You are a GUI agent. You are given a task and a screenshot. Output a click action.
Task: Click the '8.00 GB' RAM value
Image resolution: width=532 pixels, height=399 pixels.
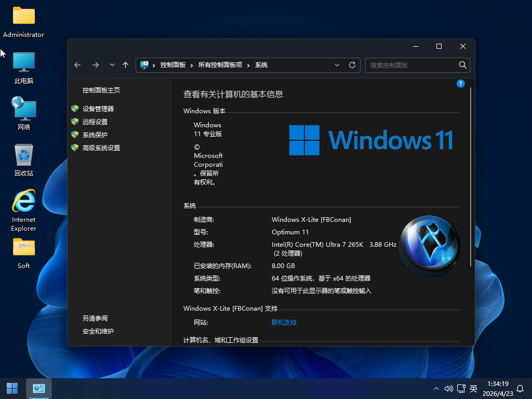point(283,266)
